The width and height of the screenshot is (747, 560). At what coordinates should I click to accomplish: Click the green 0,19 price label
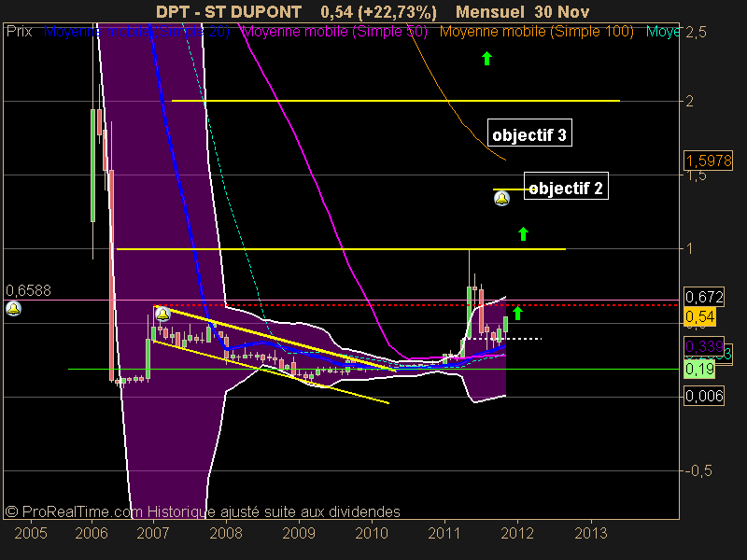[x=699, y=369]
